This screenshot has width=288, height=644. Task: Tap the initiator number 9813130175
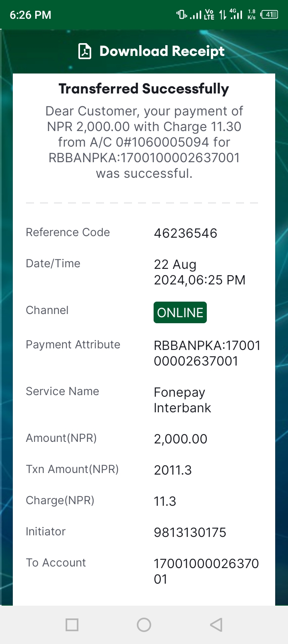pyautogui.click(x=190, y=533)
